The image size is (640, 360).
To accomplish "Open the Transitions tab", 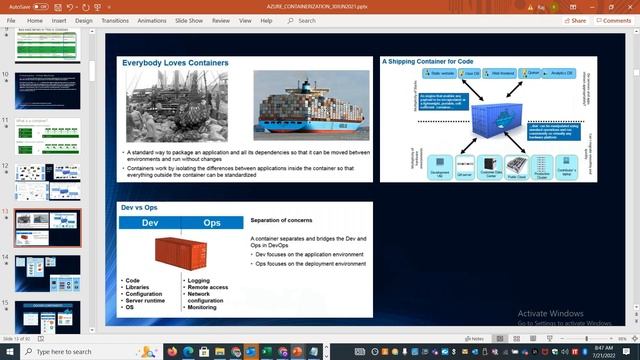I will [x=115, y=20].
